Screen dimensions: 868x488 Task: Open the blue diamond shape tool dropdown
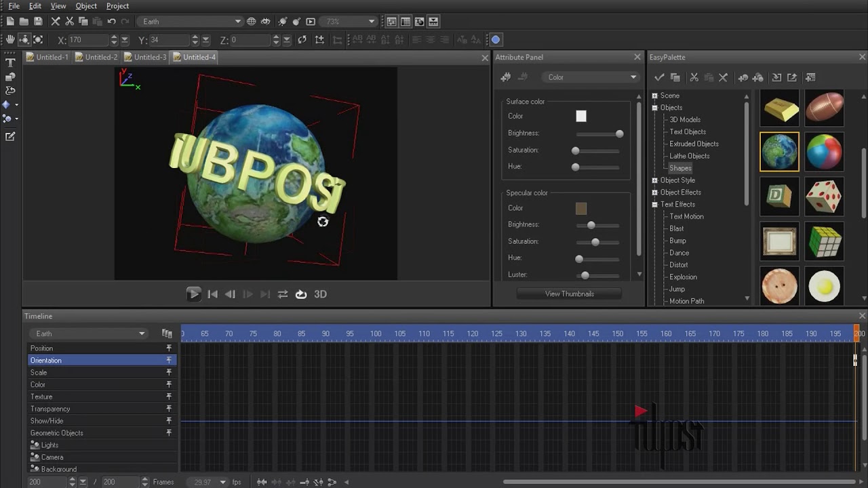[x=16, y=105]
